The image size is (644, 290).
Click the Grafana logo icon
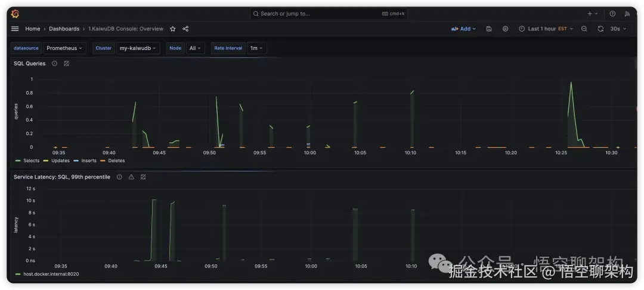pyautogui.click(x=15, y=14)
